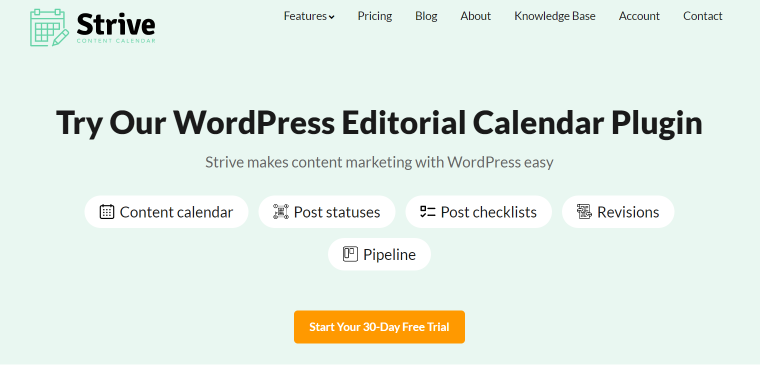The height and width of the screenshot is (365, 760).
Task: Click the Strive wordmark text
Action: (x=116, y=24)
